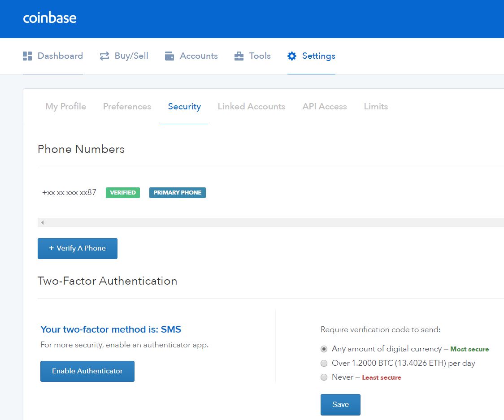504x420 pixels.
Task: Open the API Access tab
Action: point(325,106)
